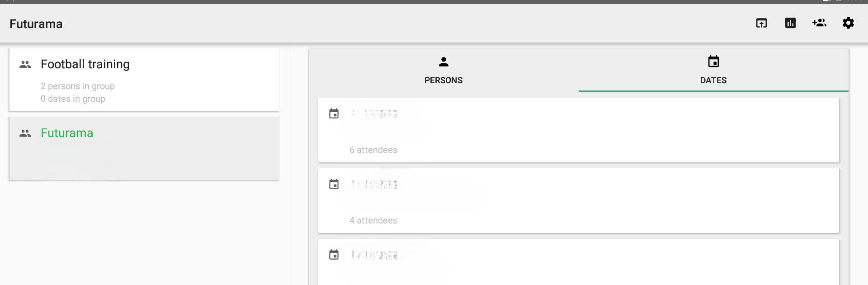Click the Football training people icon
This screenshot has height=285, width=868.
click(25, 65)
